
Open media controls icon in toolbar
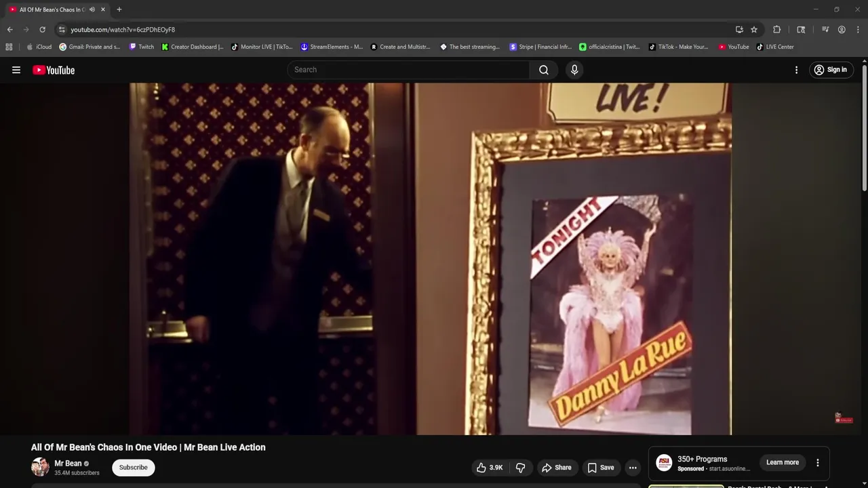point(825,30)
